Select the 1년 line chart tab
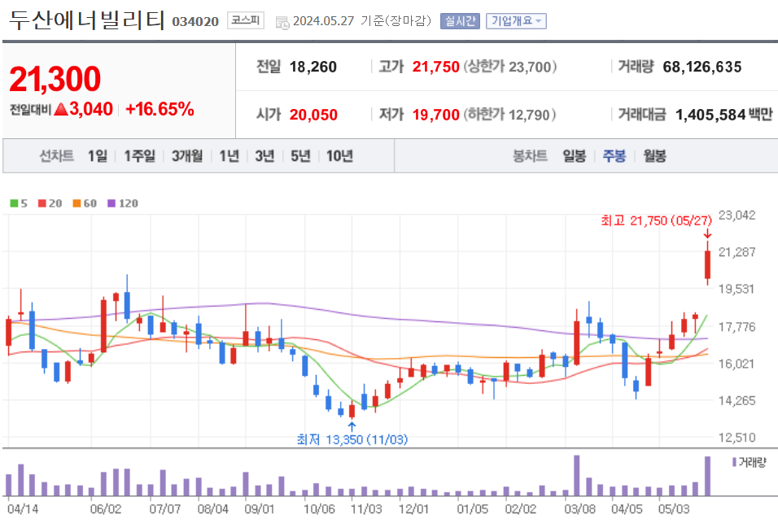This screenshot has height=532, width=778. (229, 156)
